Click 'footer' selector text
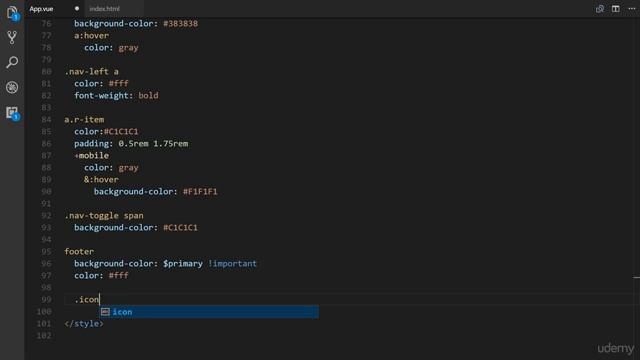This screenshot has height=360, width=640. 79,251
